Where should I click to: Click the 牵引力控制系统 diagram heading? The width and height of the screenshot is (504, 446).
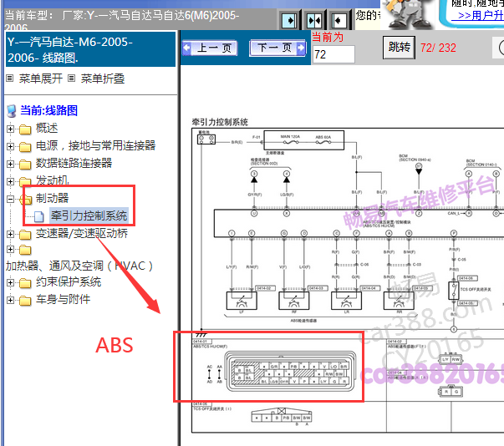(x=220, y=122)
